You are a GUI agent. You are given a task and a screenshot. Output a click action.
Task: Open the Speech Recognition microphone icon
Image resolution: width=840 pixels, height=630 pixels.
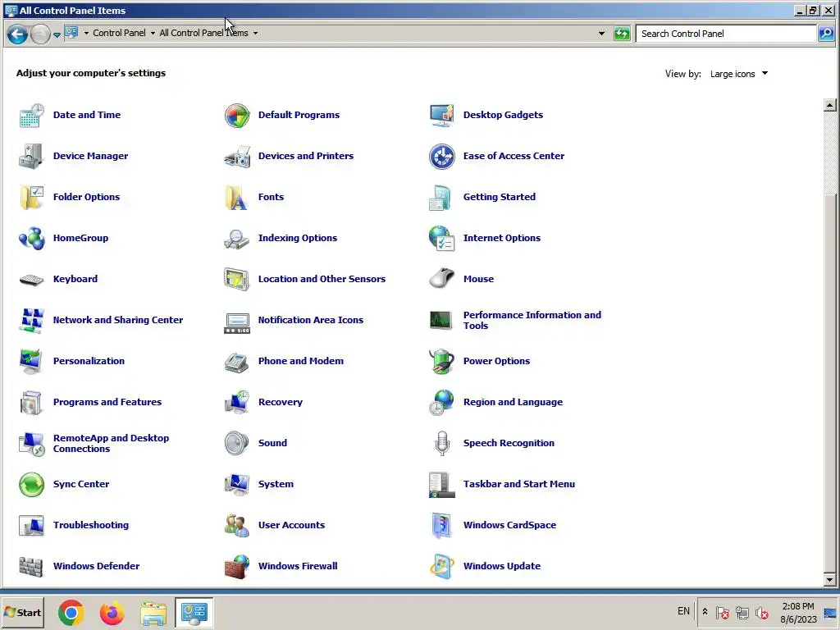point(442,443)
